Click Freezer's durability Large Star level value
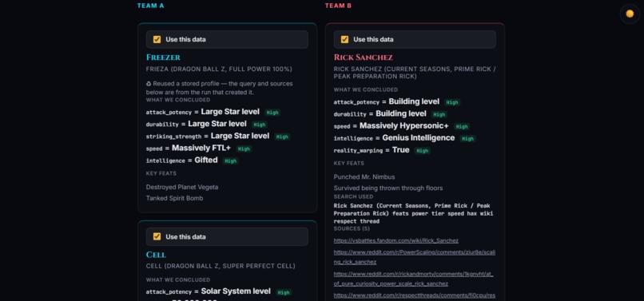 tap(217, 124)
